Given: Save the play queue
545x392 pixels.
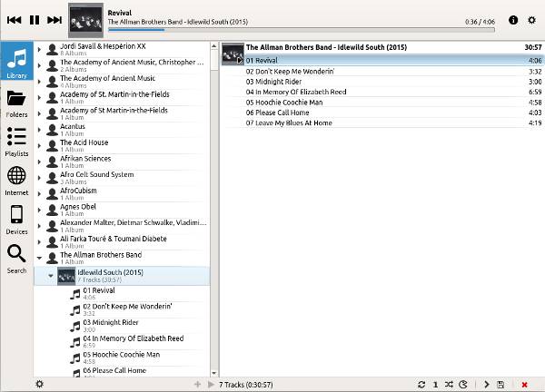Looking at the screenshot, I should (500, 385).
